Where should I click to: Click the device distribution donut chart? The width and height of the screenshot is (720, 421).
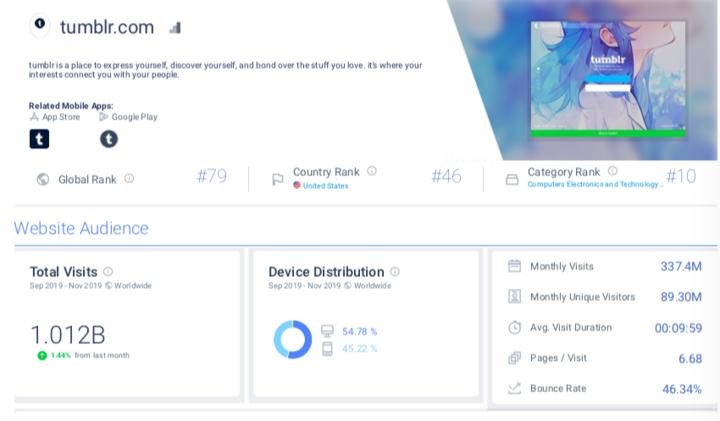coord(292,339)
